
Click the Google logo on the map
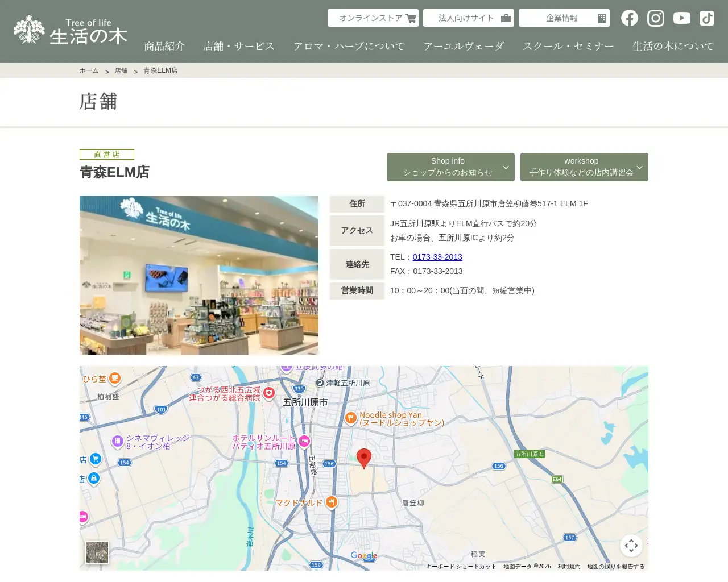tap(363, 556)
